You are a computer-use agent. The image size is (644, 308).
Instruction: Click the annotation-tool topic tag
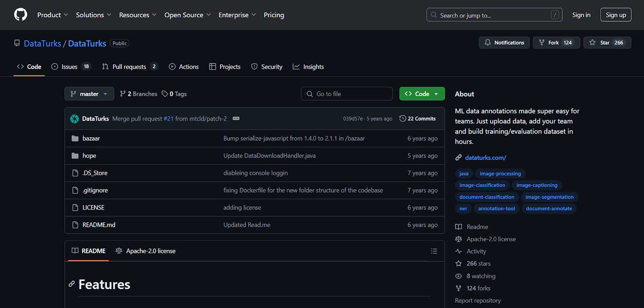[x=496, y=209]
